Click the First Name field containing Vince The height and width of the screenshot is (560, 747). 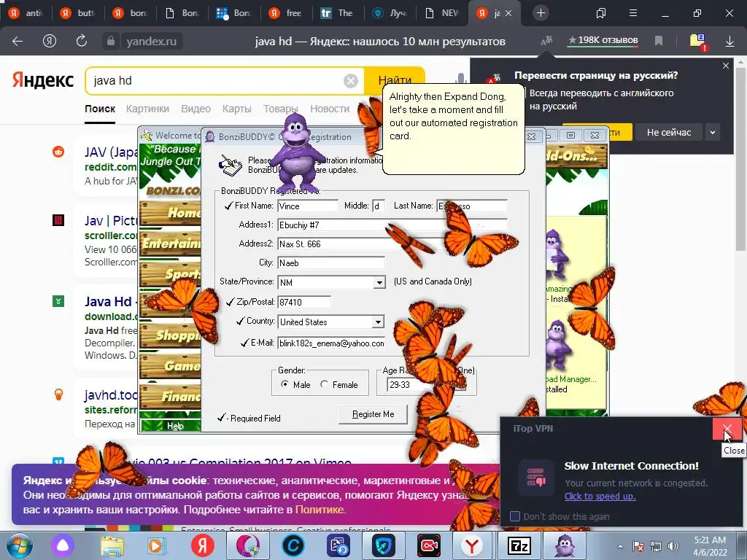308,206
